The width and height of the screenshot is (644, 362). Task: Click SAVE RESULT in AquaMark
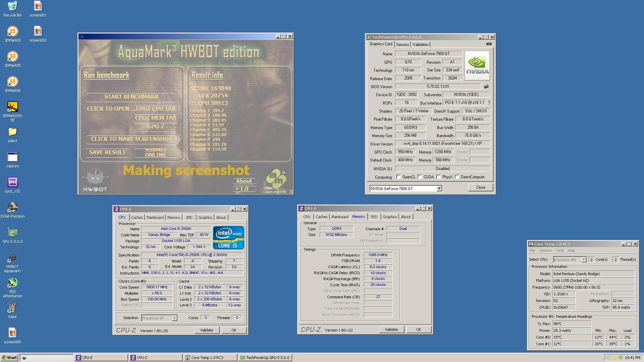107,152
